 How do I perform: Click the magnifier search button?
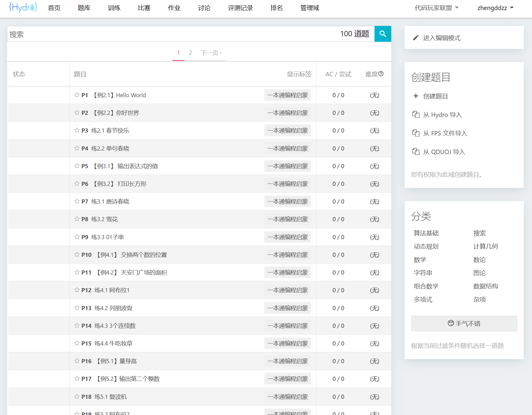[x=382, y=34]
